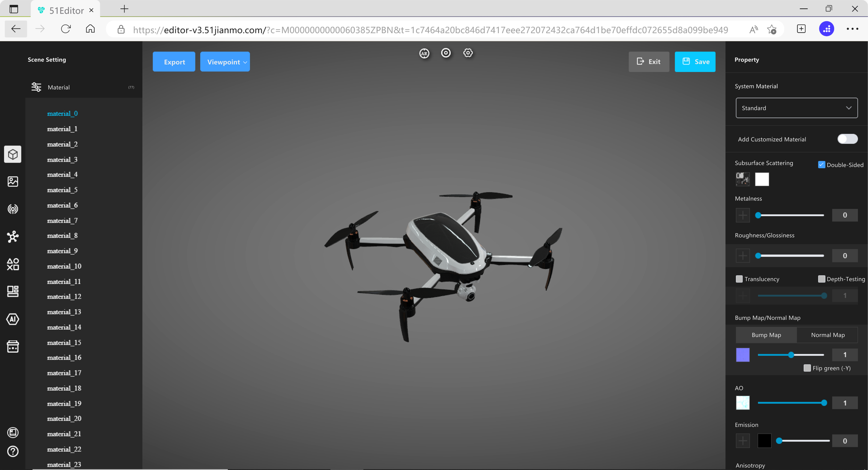Screen dimensions: 868x470
Task: Click the white Subsurface Scattering color swatch
Action: pos(762,179)
